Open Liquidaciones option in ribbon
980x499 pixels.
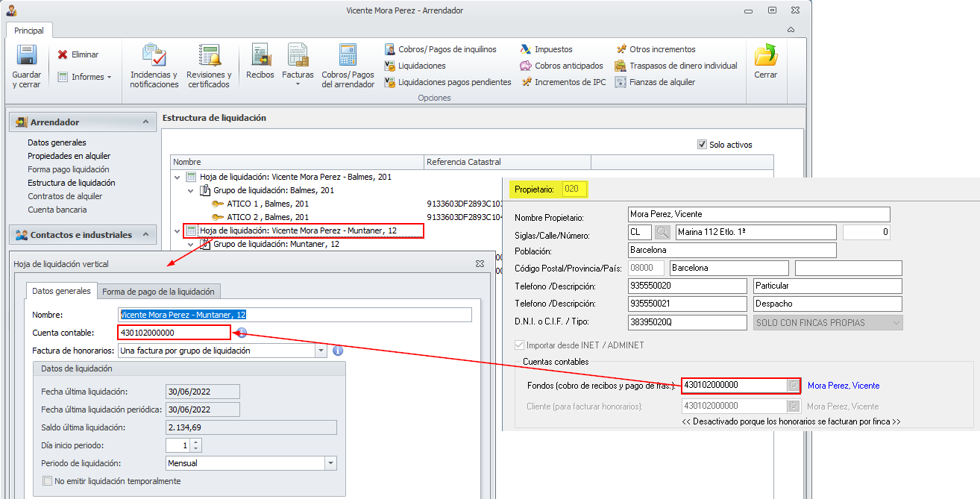(415, 66)
